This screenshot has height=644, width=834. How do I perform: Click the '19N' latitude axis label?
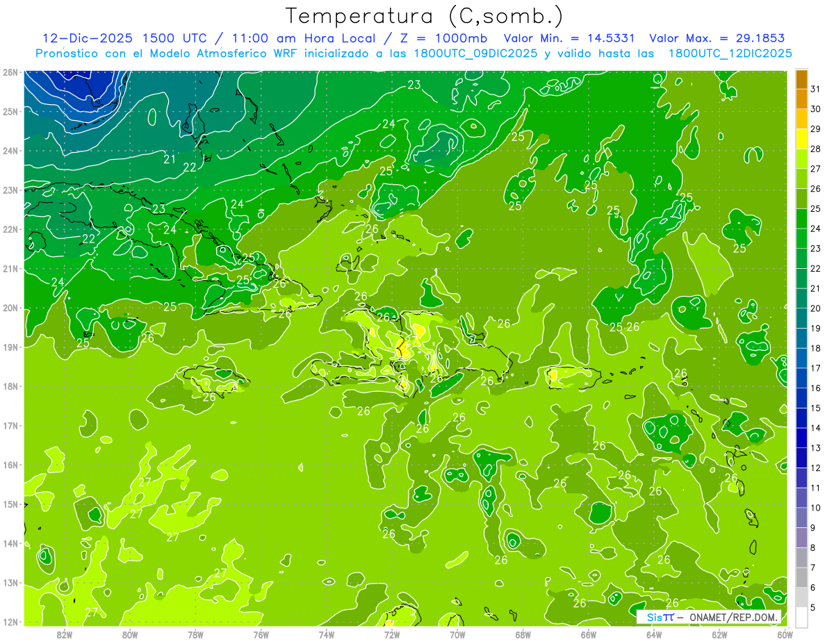pos(10,347)
